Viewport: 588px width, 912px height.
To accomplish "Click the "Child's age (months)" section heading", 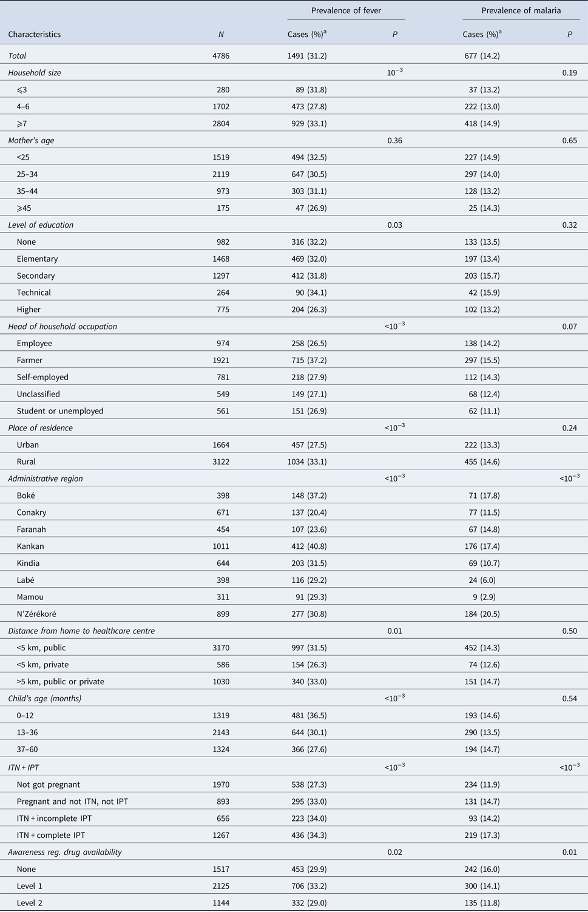I will click(45, 698).
